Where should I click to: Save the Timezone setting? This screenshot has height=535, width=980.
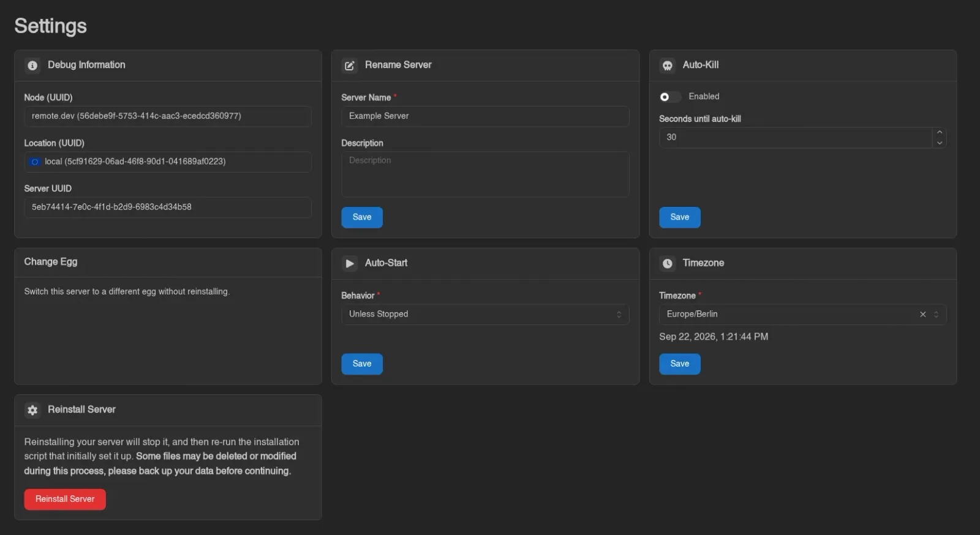click(x=680, y=364)
